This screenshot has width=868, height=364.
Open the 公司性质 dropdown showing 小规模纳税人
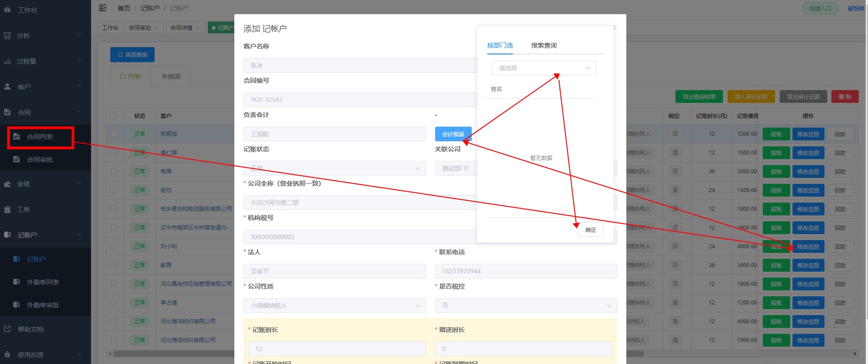point(334,305)
